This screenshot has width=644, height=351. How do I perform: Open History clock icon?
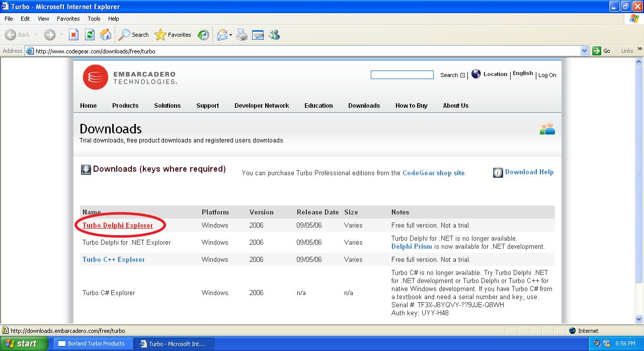(203, 35)
